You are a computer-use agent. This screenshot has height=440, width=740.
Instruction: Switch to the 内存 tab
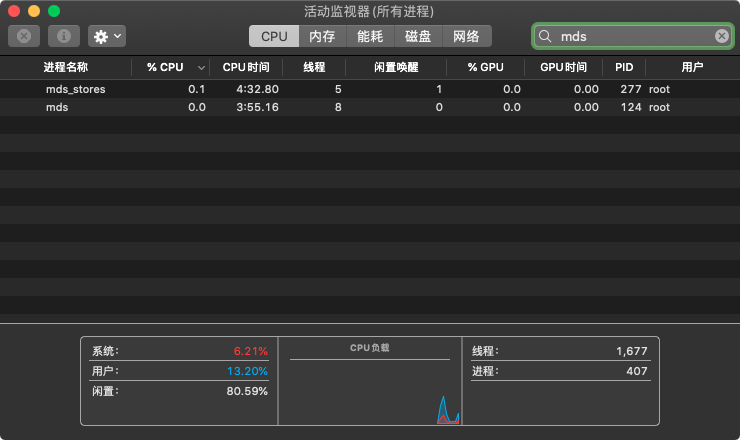pyautogui.click(x=322, y=36)
